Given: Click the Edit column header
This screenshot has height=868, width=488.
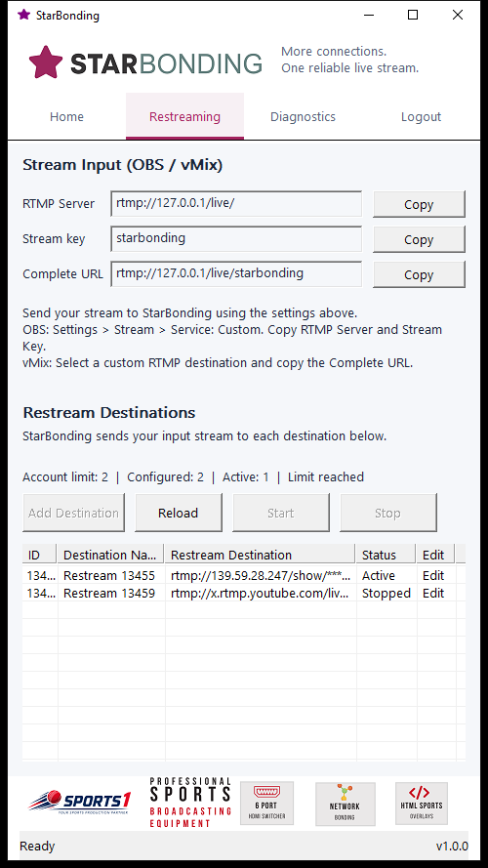Looking at the screenshot, I should [435, 555].
